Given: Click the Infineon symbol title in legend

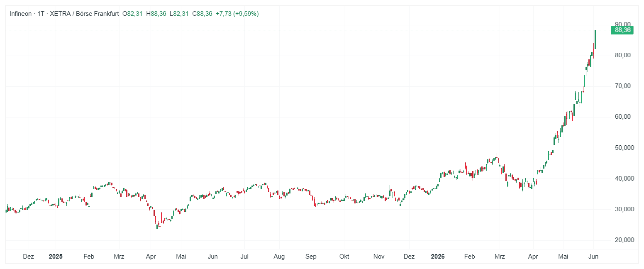Looking at the screenshot, I should (21, 14).
